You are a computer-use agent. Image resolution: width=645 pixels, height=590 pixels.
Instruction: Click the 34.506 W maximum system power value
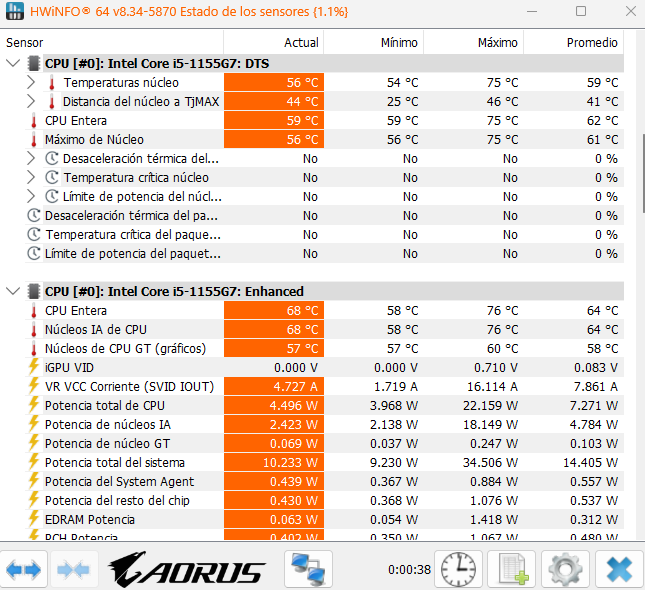(x=490, y=462)
